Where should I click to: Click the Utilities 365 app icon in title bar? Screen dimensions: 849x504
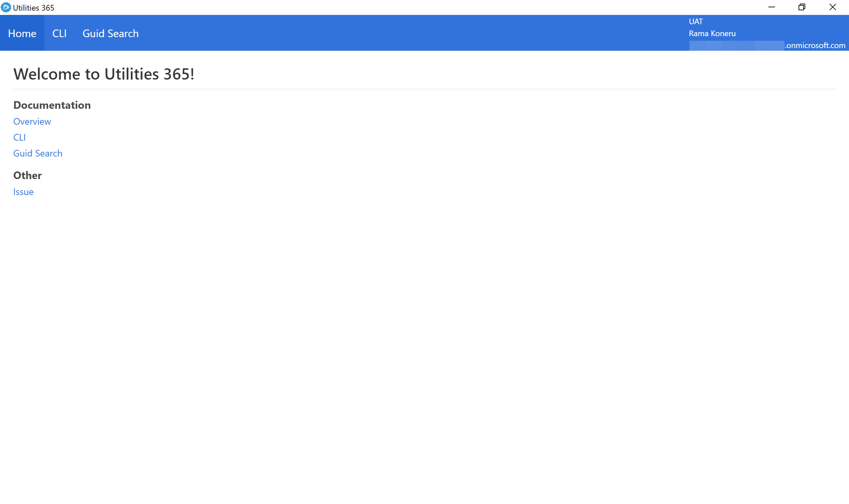coord(6,8)
